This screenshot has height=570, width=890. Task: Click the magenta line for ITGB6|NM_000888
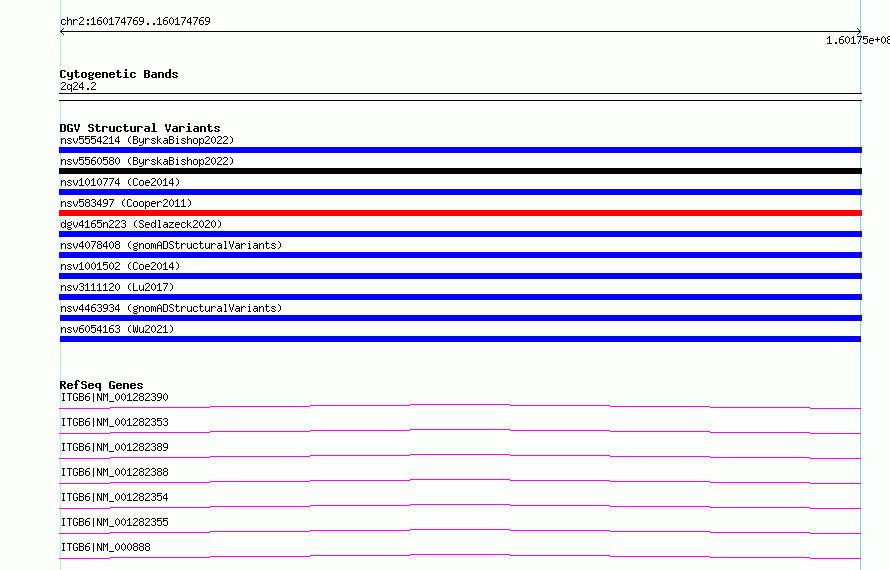[x=460, y=556]
